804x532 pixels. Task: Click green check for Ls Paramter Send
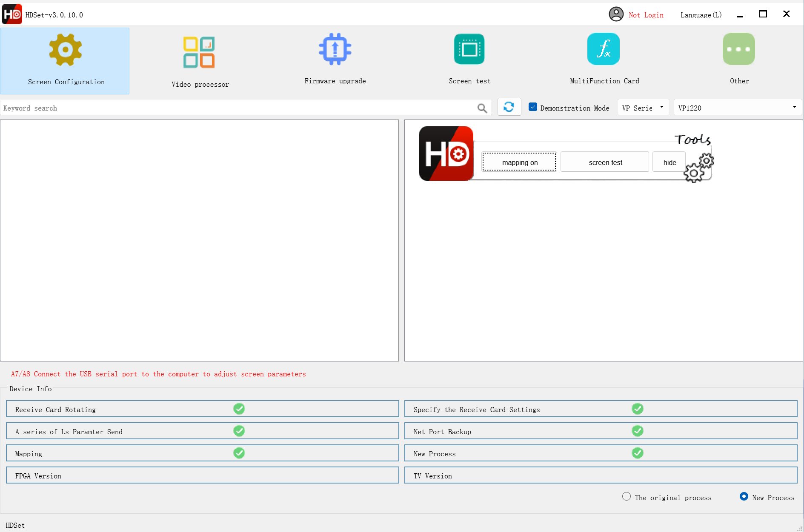[239, 431]
